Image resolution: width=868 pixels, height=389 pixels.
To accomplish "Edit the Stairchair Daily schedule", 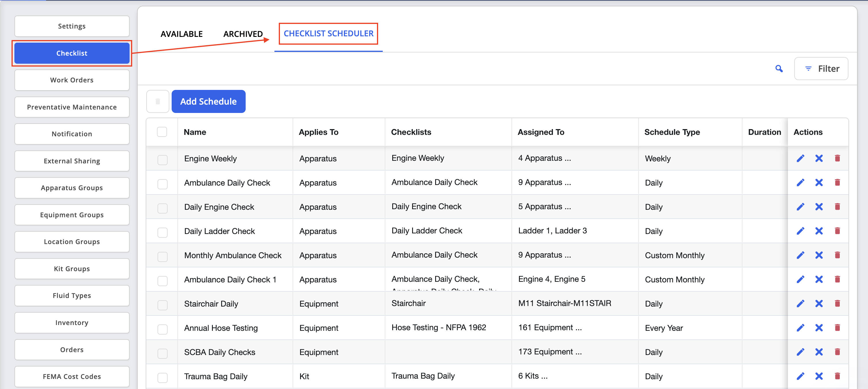I will point(800,304).
